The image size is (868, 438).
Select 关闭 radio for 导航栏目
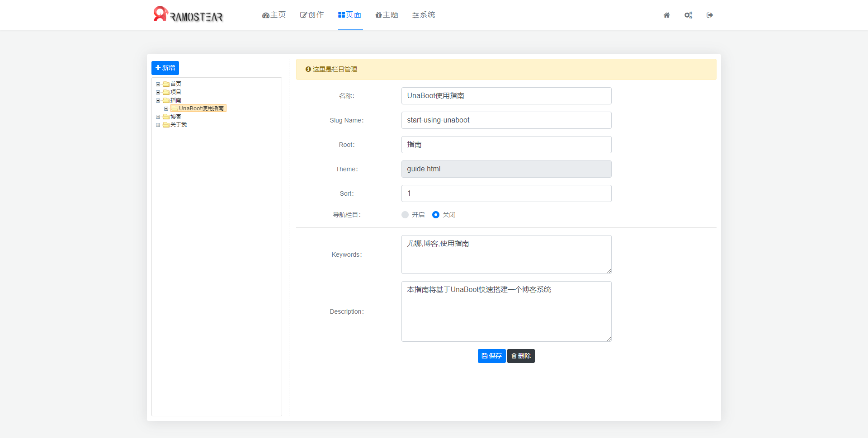pos(436,215)
